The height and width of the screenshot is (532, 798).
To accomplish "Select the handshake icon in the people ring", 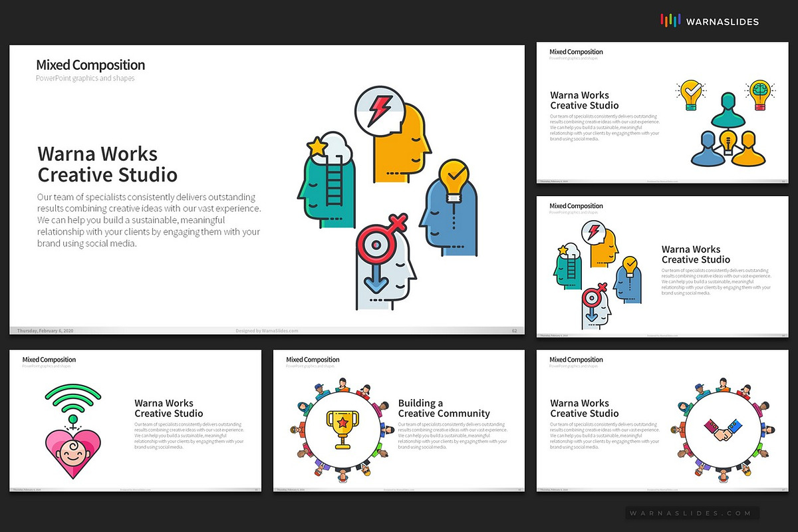I will (x=725, y=430).
